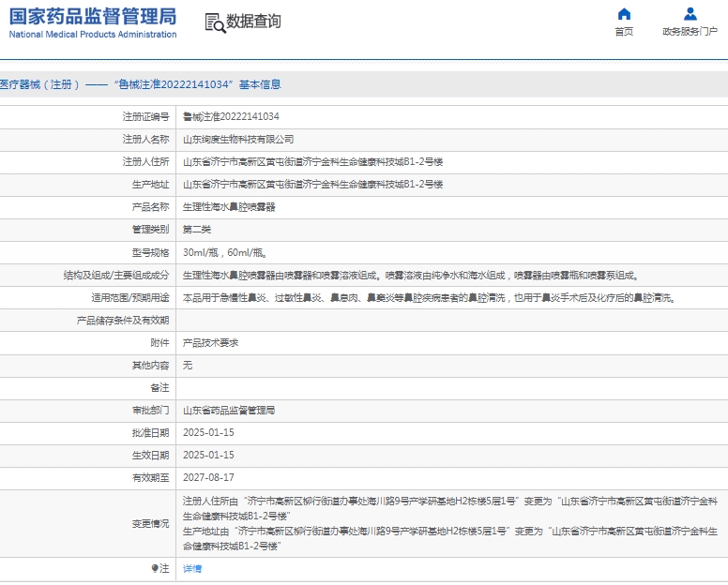The width and height of the screenshot is (728, 585).
Task: Select the spec value 30ml/瓶，60ml/瓶
Action: (225, 253)
